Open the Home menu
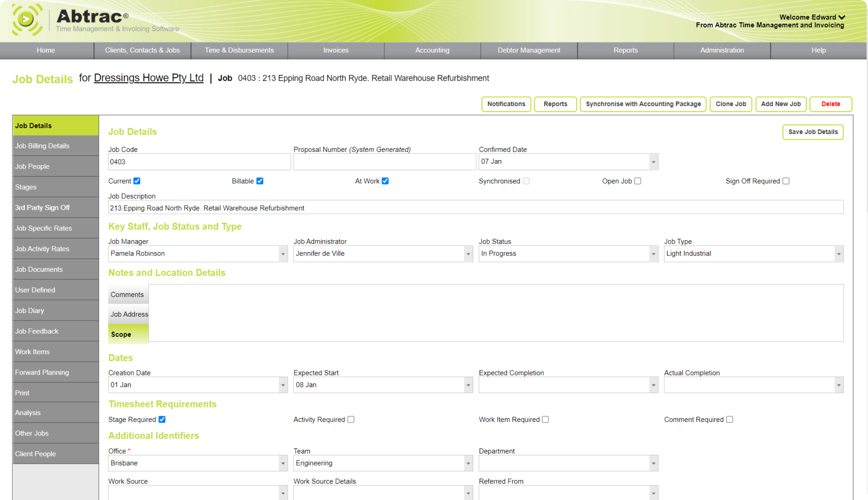Viewport: 868px width, 500px height. point(46,50)
